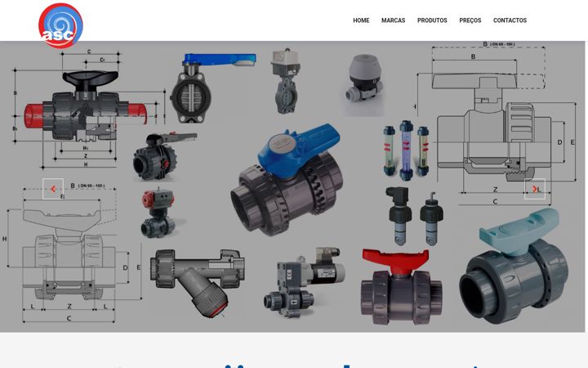Open the PRODUTOS menu
The width and height of the screenshot is (588, 368).
432,20
